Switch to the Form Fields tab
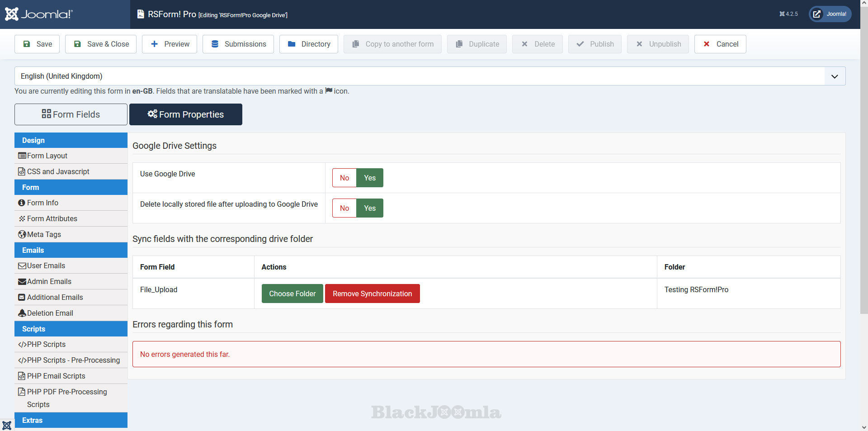This screenshot has width=868, height=431. point(71,114)
